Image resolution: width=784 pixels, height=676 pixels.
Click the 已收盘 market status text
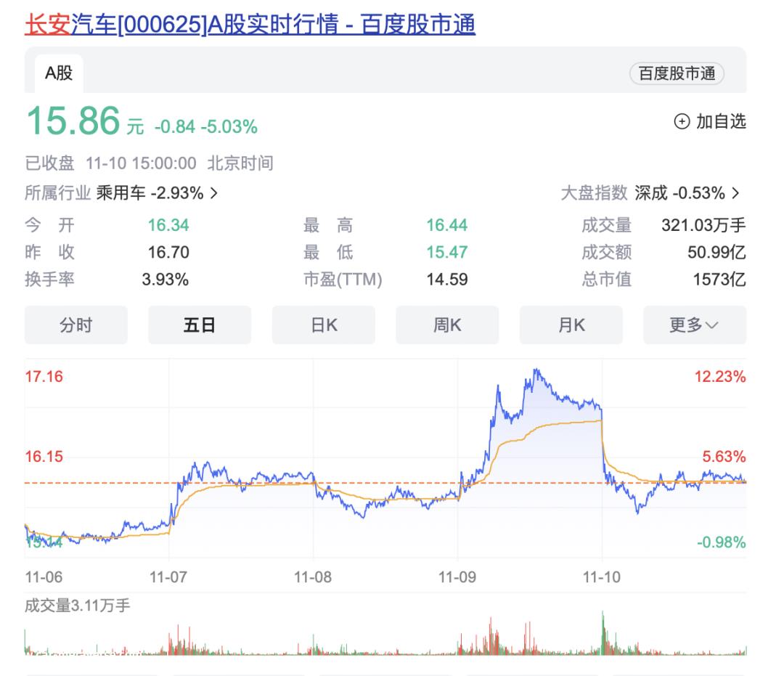[x=49, y=163]
